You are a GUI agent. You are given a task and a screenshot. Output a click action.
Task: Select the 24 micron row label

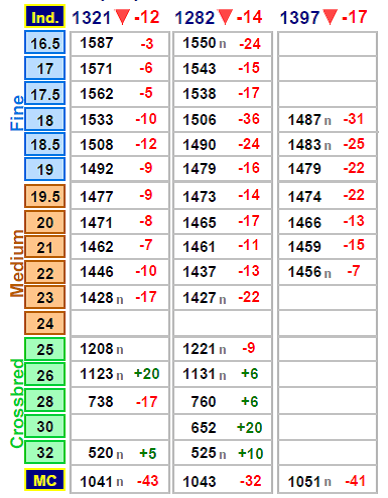click(x=45, y=323)
